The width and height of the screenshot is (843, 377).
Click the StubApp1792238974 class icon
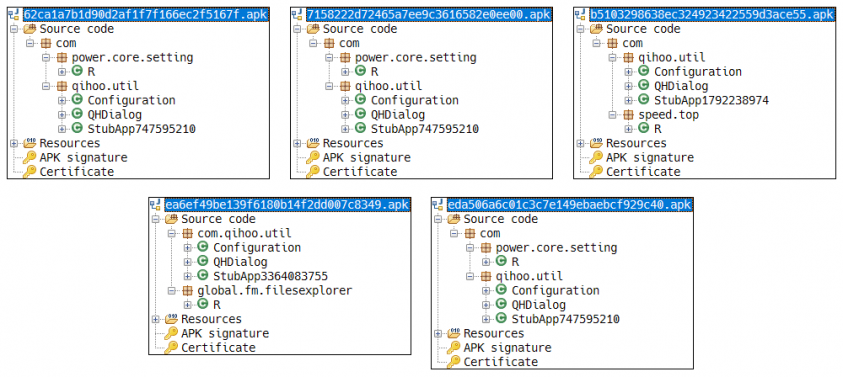coord(644,100)
